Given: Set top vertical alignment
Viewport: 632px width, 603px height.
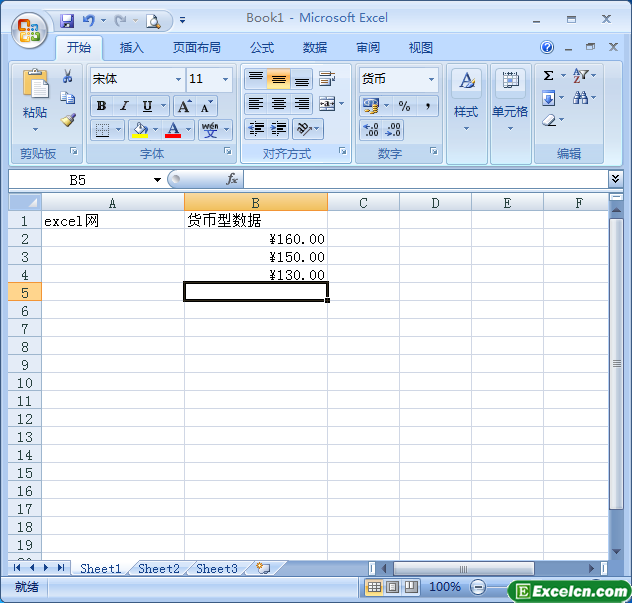Looking at the screenshot, I should click(x=256, y=79).
